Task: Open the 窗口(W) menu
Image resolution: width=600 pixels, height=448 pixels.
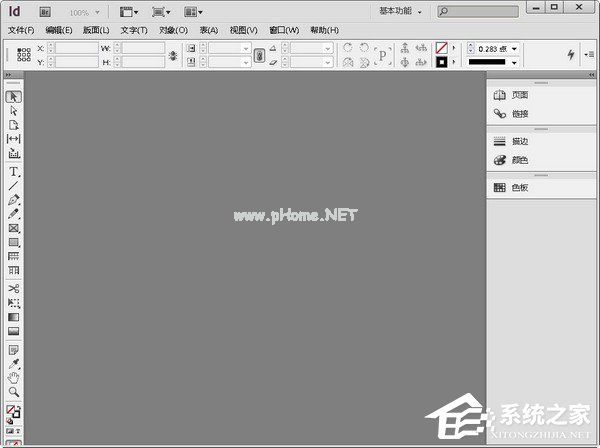Action: [284, 30]
